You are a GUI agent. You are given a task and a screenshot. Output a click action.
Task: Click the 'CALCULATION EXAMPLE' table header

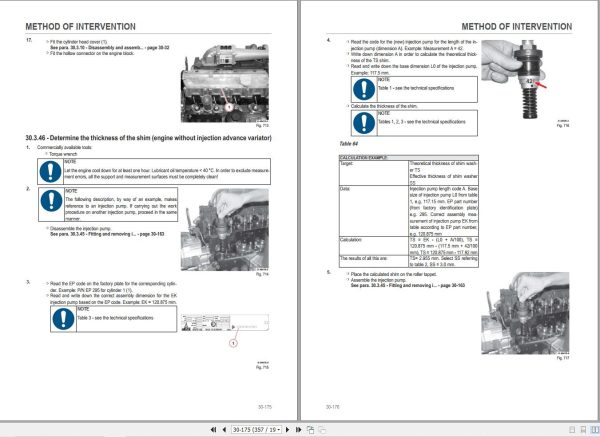tap(409, 158)
